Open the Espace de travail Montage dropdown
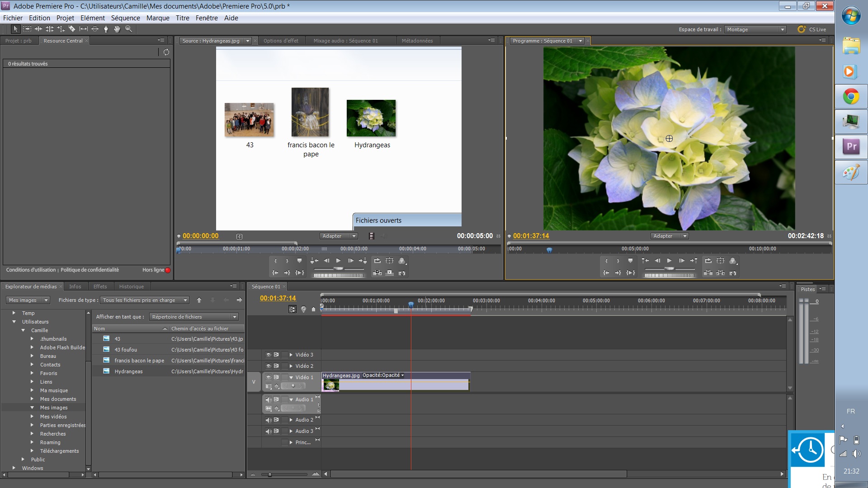The image size is (868, 488). (755, 29)
